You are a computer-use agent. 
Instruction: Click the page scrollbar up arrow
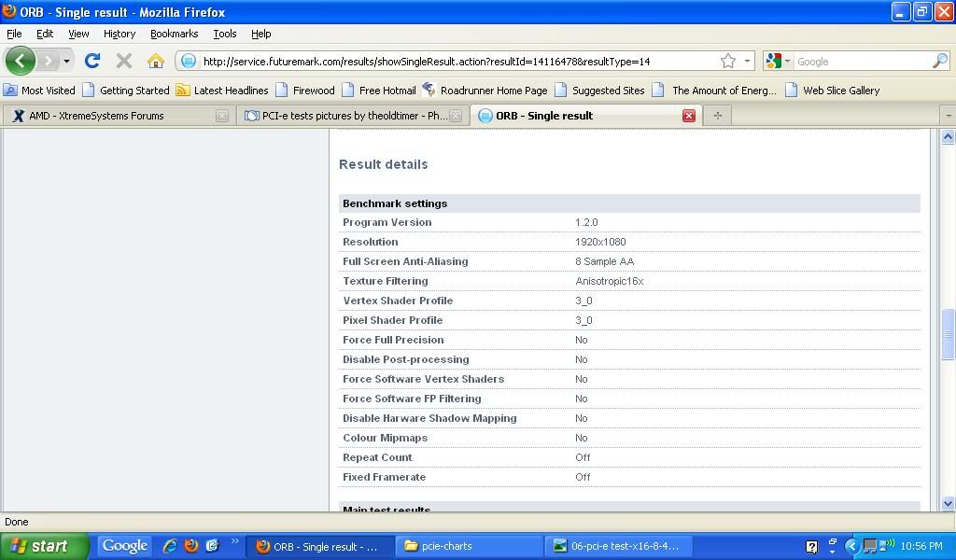(948, 137)
